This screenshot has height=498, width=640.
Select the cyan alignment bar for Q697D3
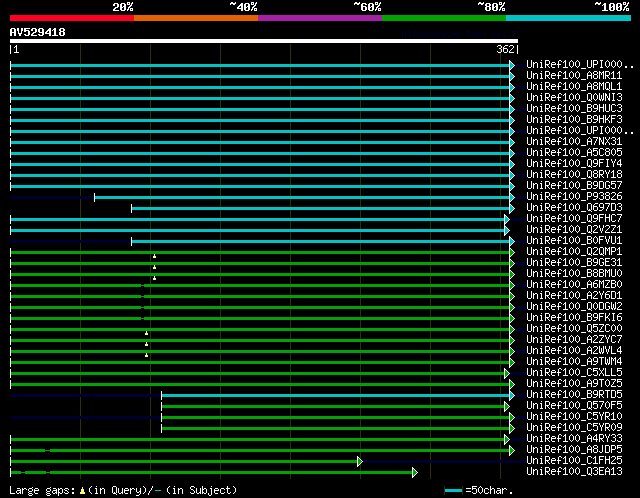(320, 209)
